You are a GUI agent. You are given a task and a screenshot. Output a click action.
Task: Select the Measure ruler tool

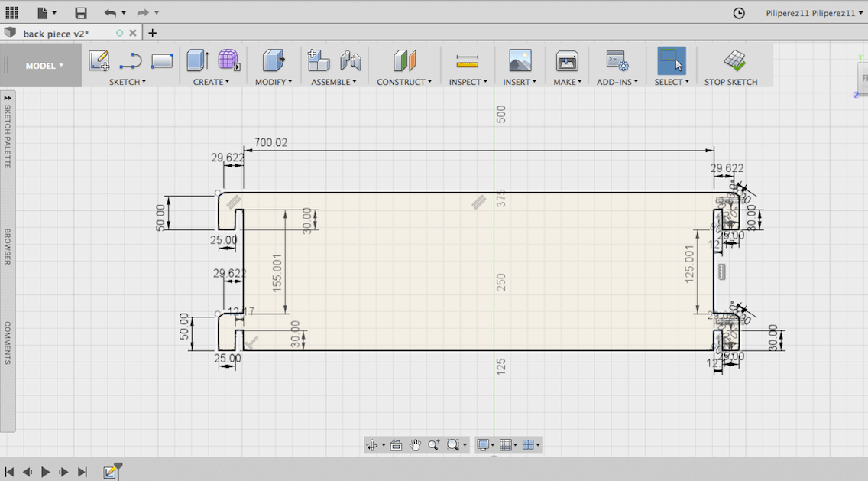tap(468, 61)
